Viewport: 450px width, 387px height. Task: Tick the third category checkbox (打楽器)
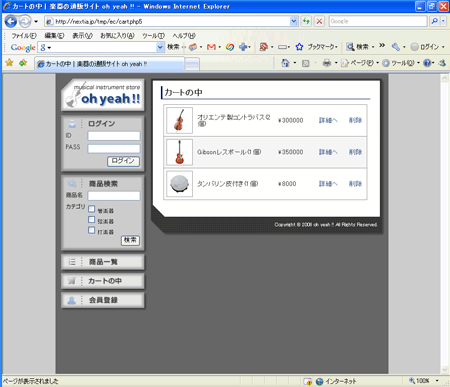click(x=92, y=230)
